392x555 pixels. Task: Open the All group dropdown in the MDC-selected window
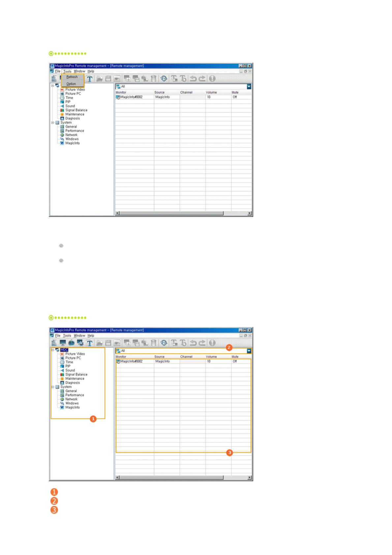tap(249, 351)
